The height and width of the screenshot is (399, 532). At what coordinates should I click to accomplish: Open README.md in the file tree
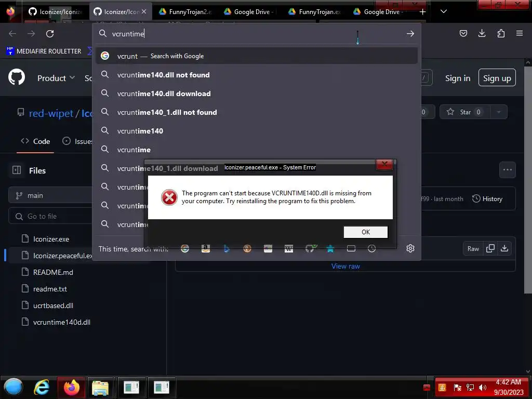tap(53, 272)
